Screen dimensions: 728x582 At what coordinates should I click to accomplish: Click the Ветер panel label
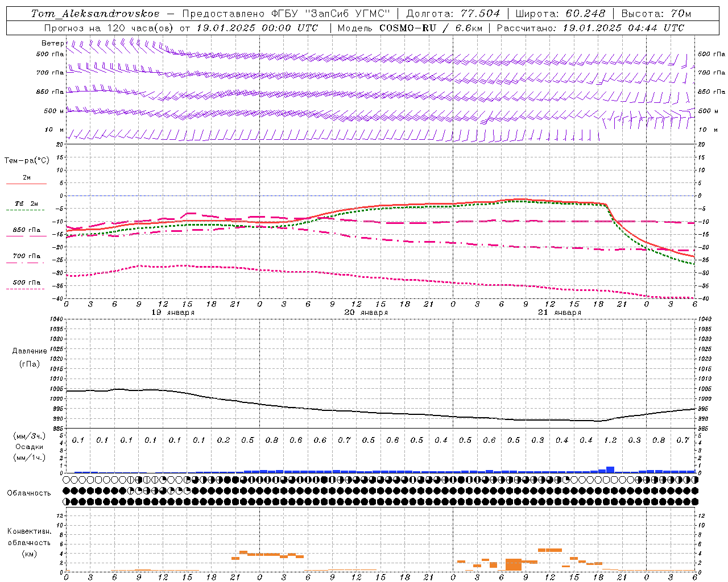[x=53, y=43]
